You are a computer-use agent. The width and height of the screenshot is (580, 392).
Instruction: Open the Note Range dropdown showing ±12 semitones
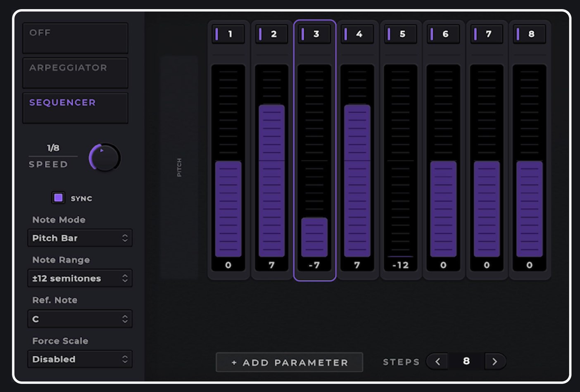tap(80, 278)
